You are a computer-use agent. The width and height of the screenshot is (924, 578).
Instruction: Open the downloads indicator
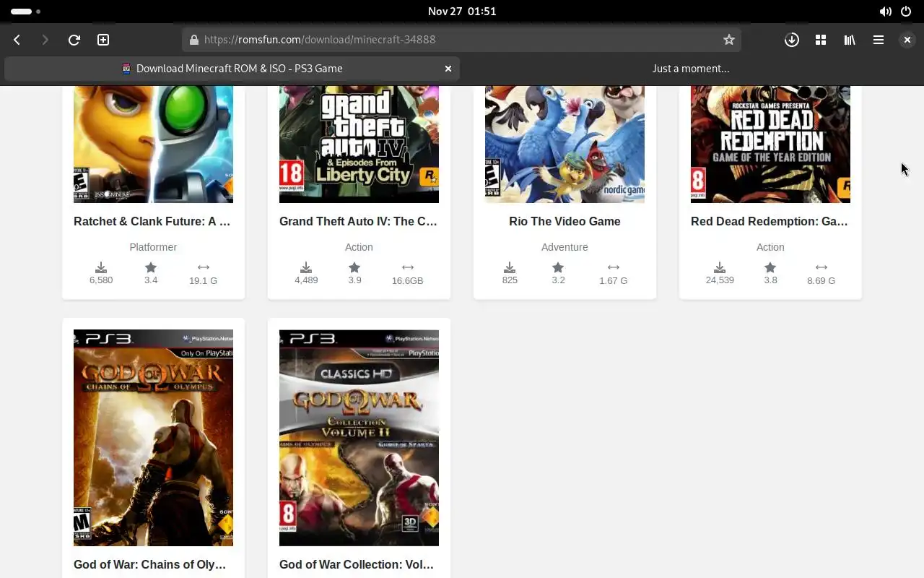click(792, 40)
